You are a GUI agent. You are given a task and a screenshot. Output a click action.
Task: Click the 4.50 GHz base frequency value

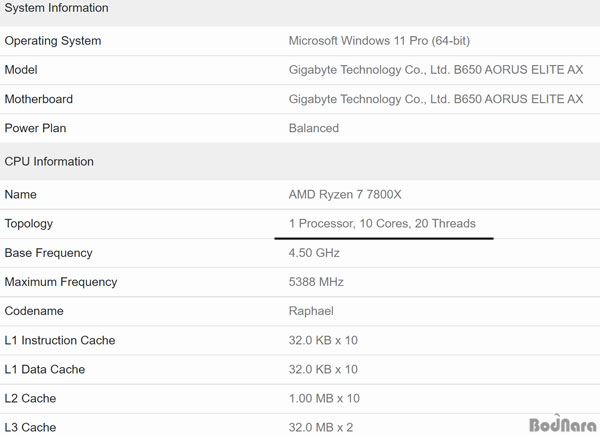pyautogui.click(x=314, y=253)
